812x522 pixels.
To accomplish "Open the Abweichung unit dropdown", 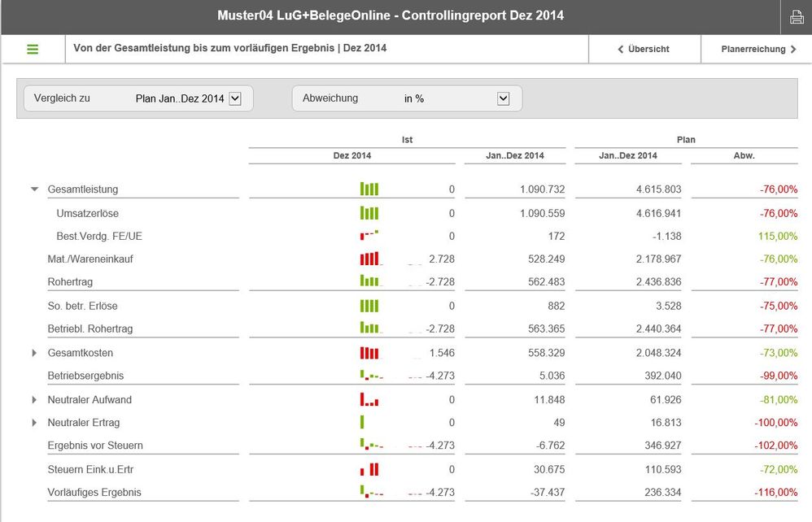I will point(503,98).
